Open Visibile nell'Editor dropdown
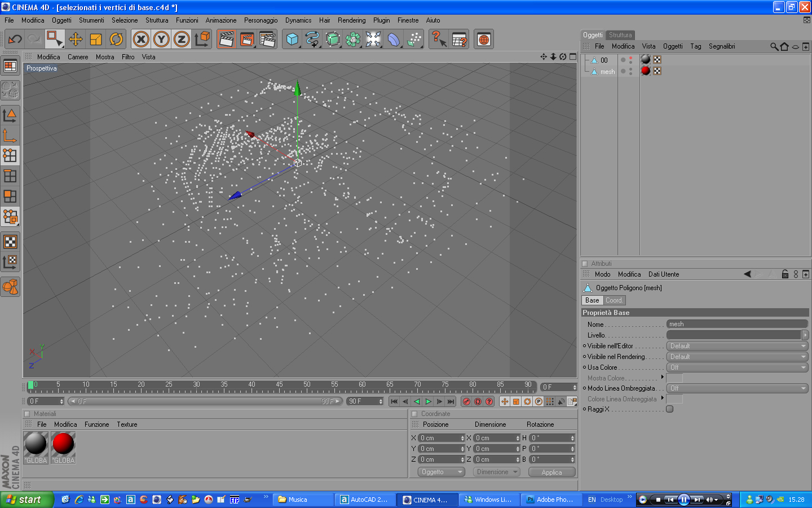Screen dimensions: 812x508 coord(737,346)
